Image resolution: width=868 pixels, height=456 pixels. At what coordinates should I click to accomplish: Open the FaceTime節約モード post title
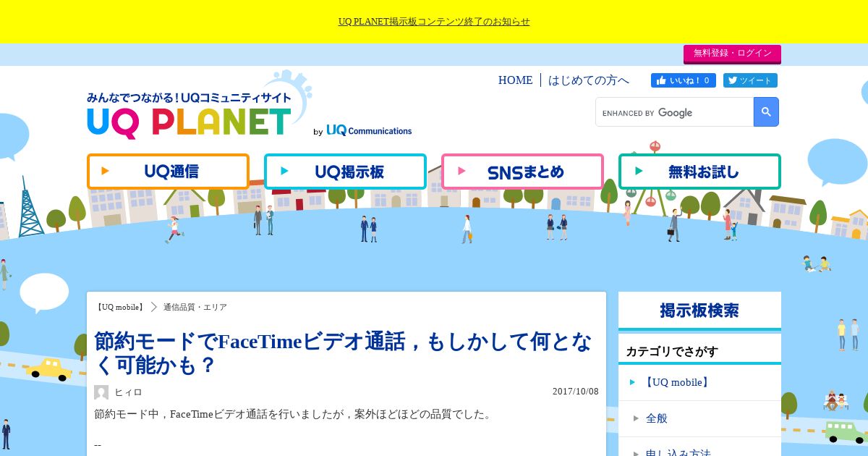pyautogui.click(x=343, y=353)
